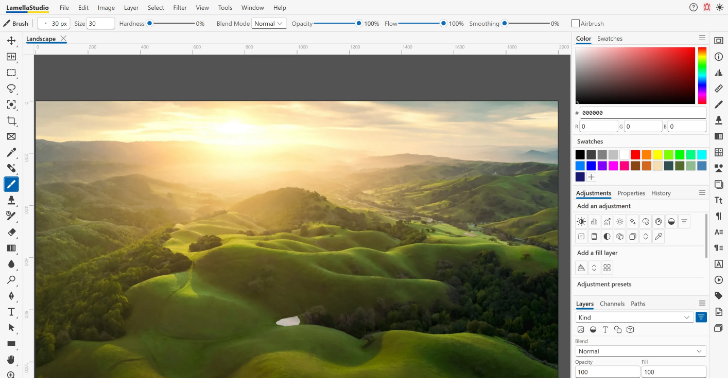This screenshot has height=378, width=728.
Task: Select the Dodge magnifier-shaped tool
Action: coord(11,280)
